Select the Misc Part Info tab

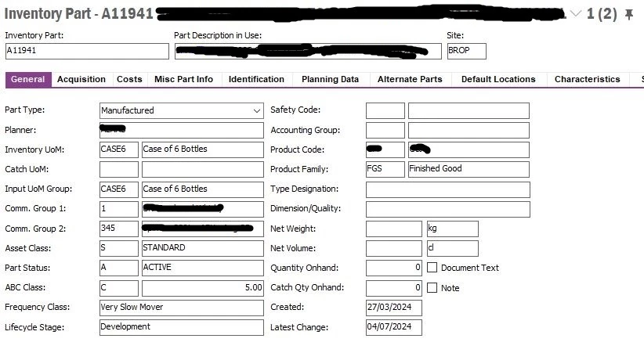pos(183,79)
